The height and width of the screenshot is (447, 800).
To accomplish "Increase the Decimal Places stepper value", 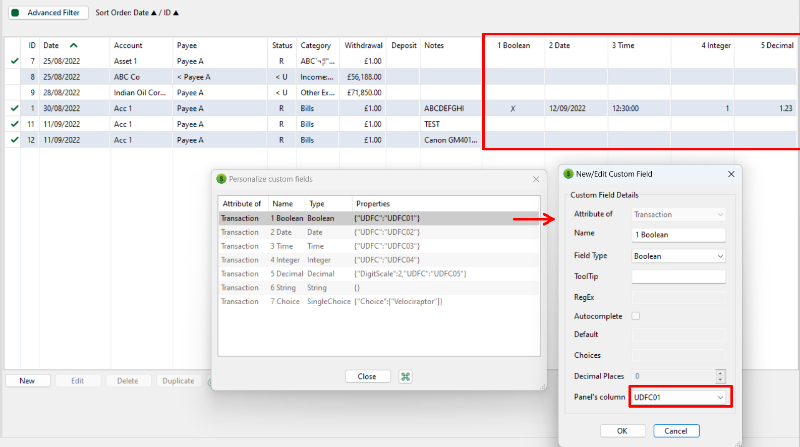I will (720, 373).
